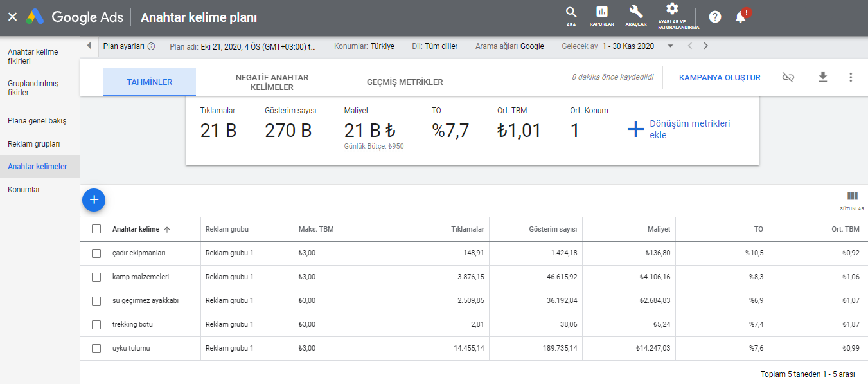Check the kamp malzemeleri row checkbox
The image size is (868, 384).
(x=96, y=277)
